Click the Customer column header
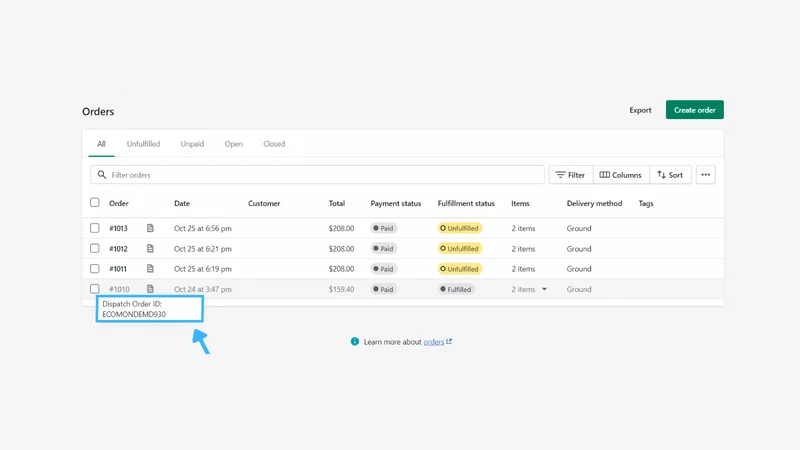 point(264,203)
